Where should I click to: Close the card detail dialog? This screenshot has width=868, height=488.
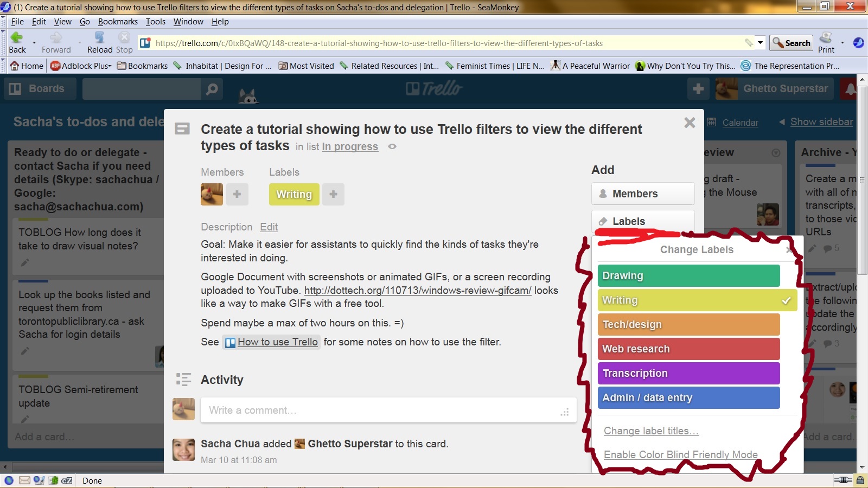690,123
